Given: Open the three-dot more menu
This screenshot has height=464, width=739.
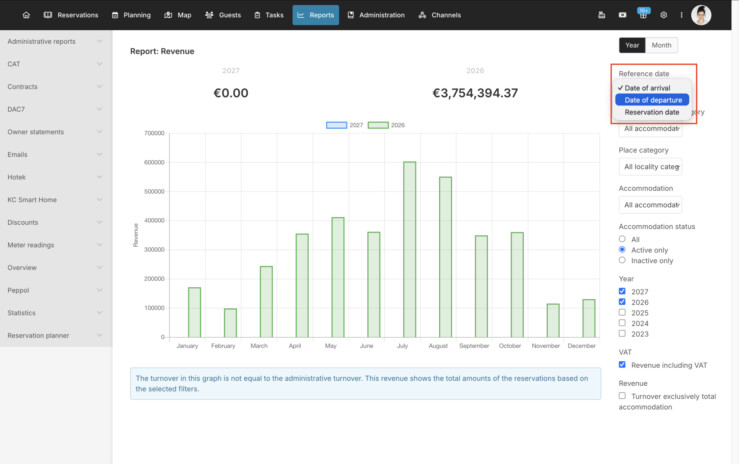Looking at the screenshot, I should 682,15.
